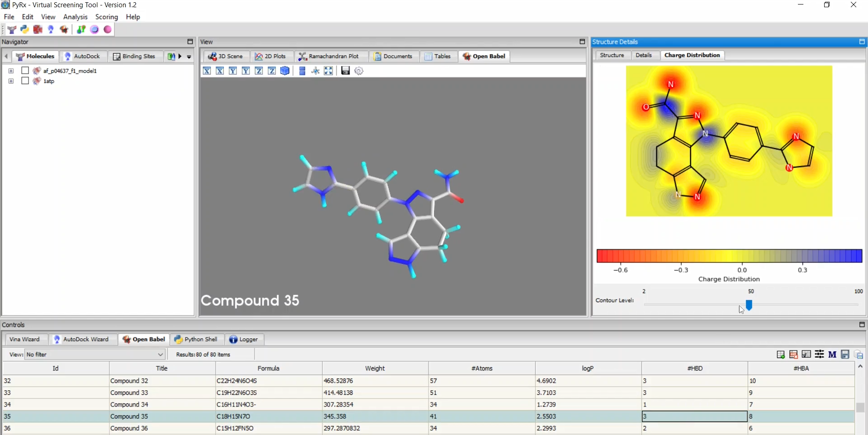This screenshot has height=435, width=868.
Task: Click the blue M minimize icon
Action: click(x=832, y=354)
